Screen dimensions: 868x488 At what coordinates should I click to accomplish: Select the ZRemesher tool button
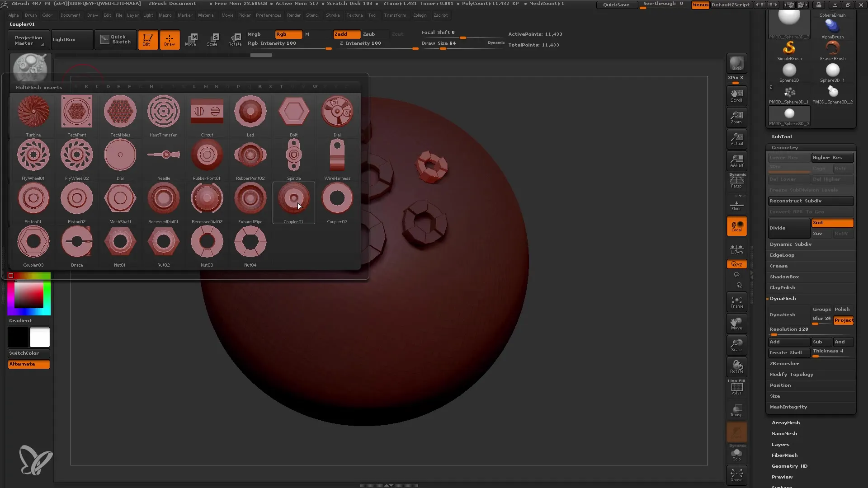pyautogui.click(x=784, y=363)
